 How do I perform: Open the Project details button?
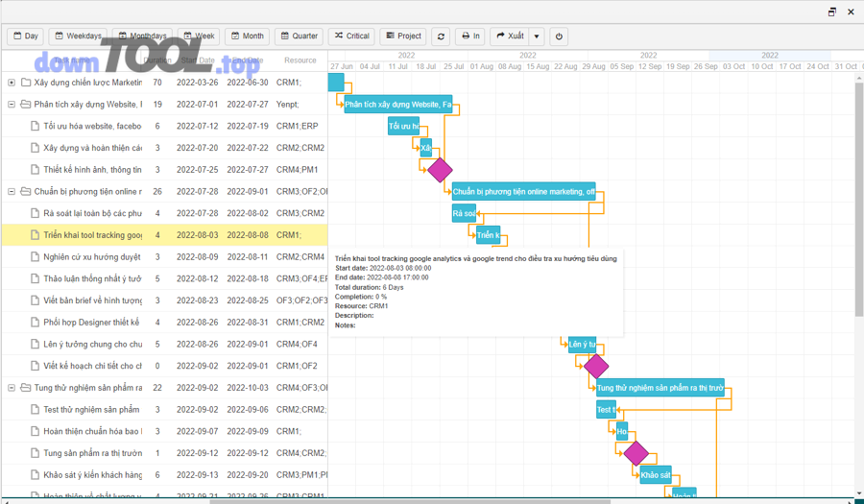pyautogui.click(x=403, y=36)
